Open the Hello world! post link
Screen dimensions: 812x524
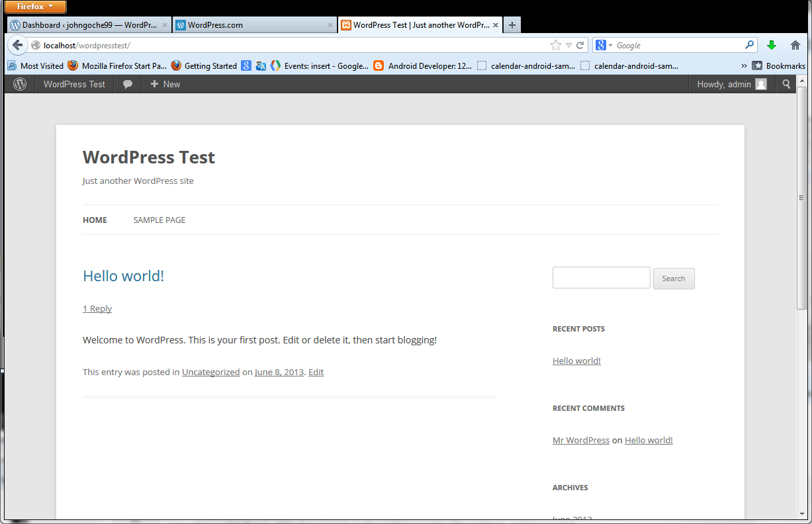123,275
